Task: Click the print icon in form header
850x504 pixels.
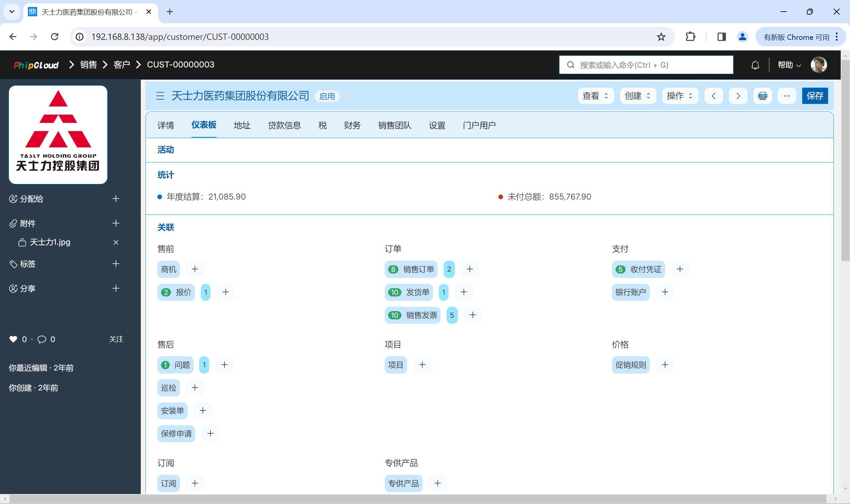Action: click(x=762, y=96)
